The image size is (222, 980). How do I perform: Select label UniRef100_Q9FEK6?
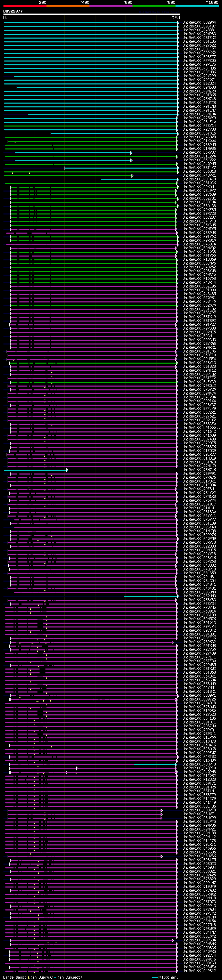point(199,638)
